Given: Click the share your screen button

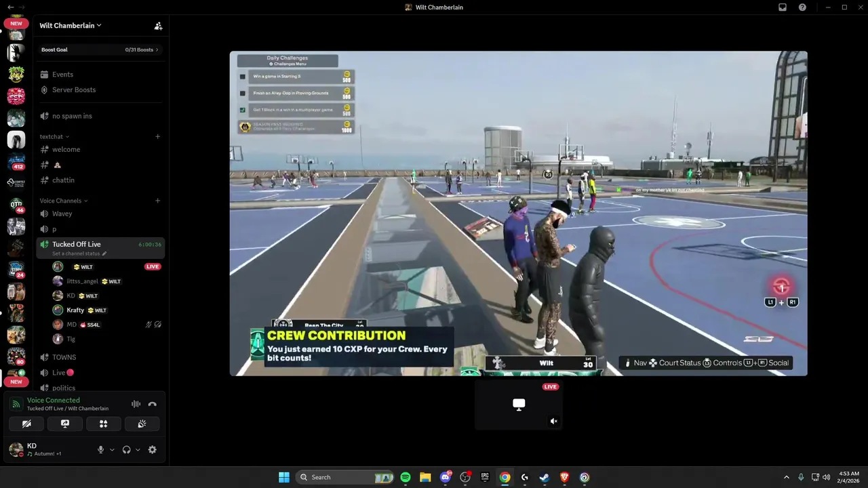Looking at the screenshot, I should click(65, 424).
